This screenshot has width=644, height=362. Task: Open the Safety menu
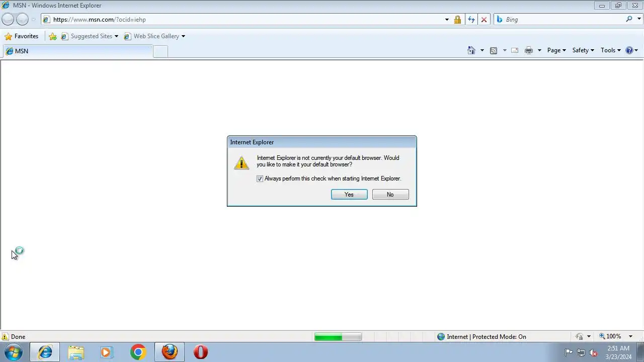click(583, 50)
